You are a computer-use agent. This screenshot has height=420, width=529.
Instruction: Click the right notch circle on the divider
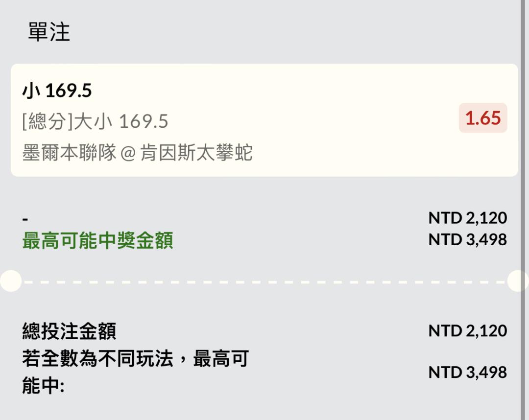(x=518, y=281)
